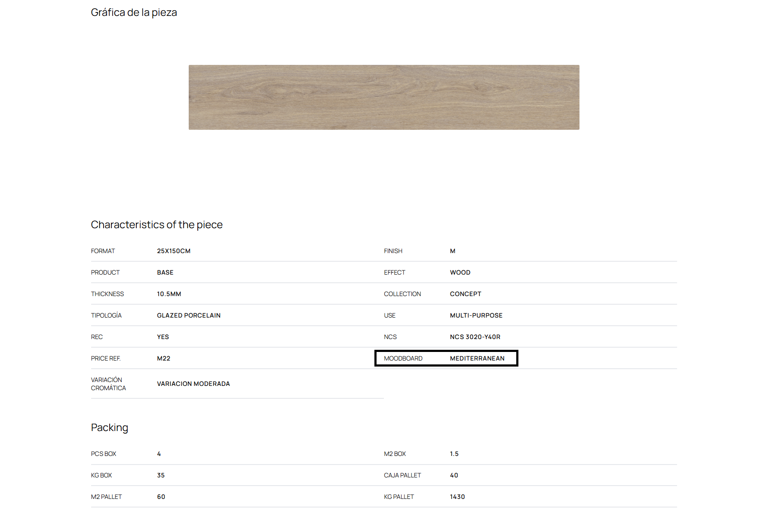
Task: Select the 25X150CM format value
Action: (174, 251)
